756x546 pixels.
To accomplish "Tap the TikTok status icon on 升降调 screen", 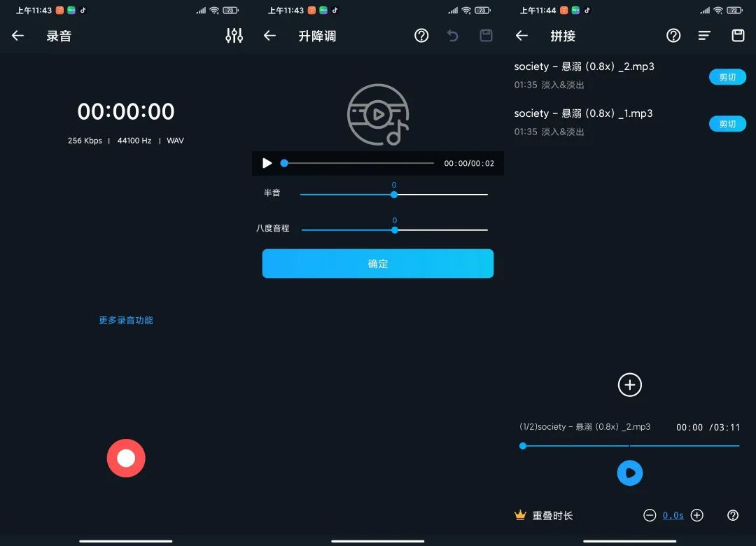I will click(x=335, y=10).
